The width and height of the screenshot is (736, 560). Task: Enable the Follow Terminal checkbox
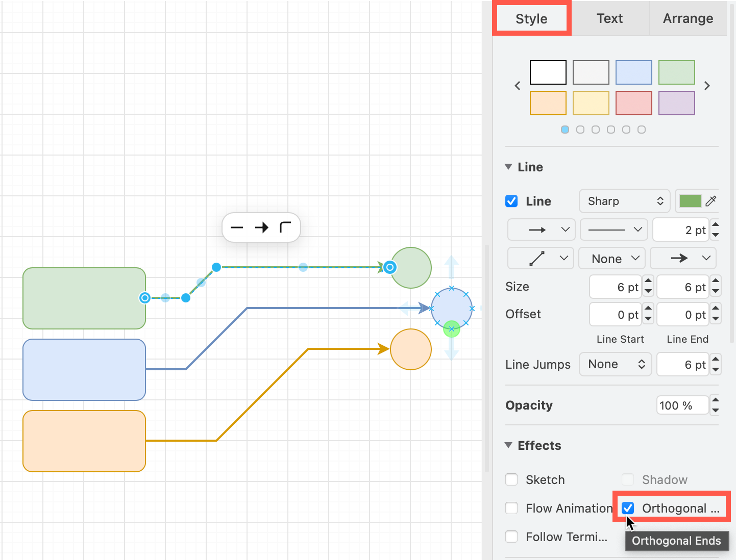tap(511, 537)
